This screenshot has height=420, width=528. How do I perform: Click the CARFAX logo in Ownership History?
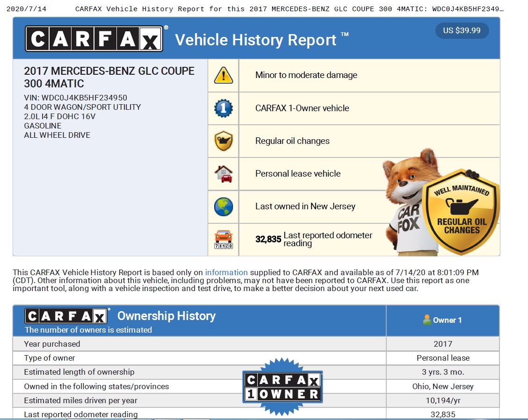click(66, 316)
